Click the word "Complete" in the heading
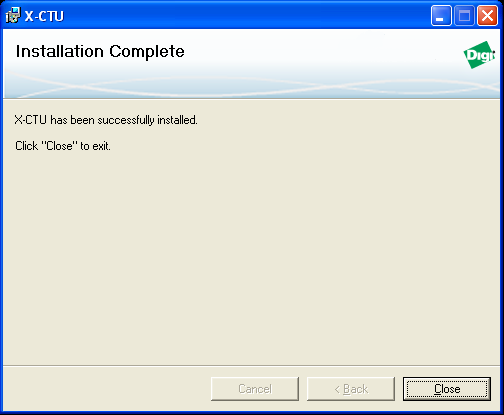Screen dimensions: 504x415 click(147, 52)
